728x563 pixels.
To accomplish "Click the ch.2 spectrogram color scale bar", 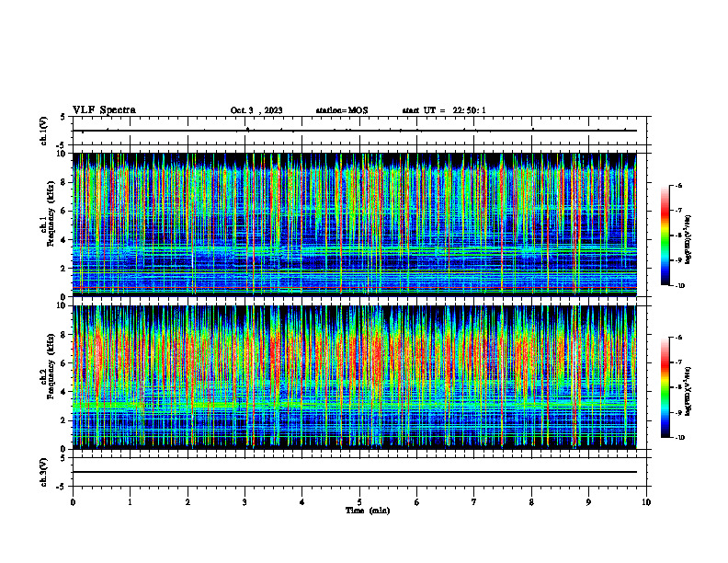I will (x=665, y=387).
